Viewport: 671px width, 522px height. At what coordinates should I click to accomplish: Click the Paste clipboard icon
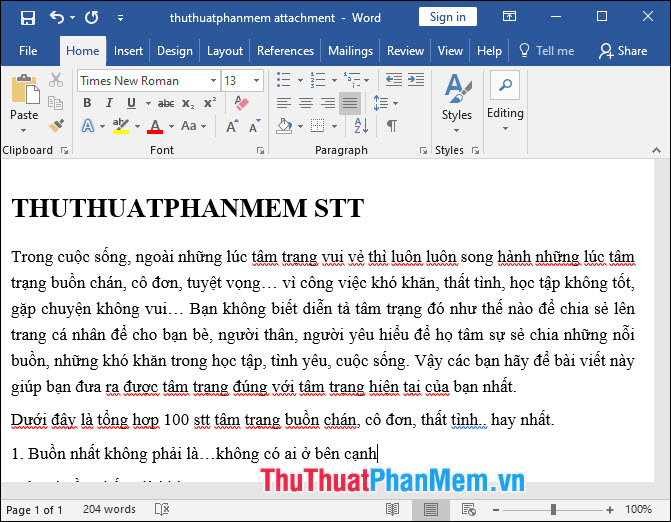[25, 89]
